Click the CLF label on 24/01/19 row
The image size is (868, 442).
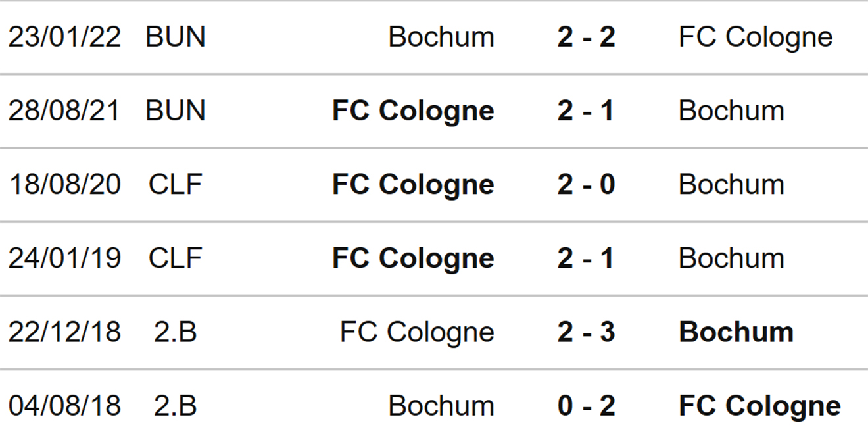click(x=175, y=258)
